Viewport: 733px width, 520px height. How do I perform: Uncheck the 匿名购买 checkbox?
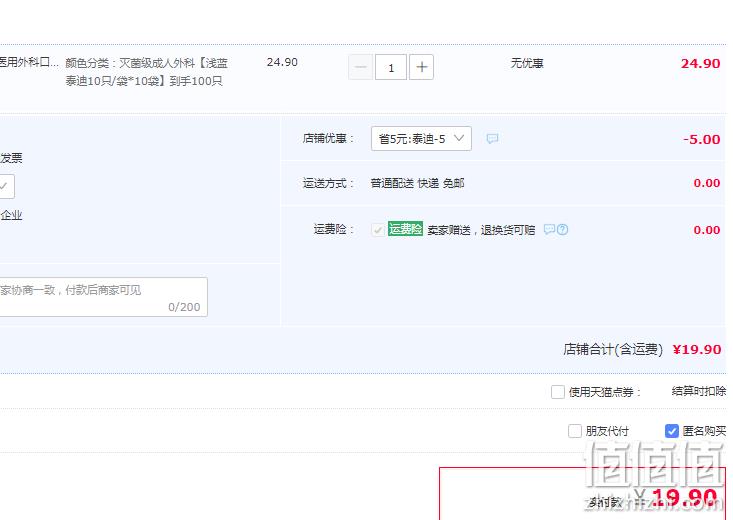(671, 431)
